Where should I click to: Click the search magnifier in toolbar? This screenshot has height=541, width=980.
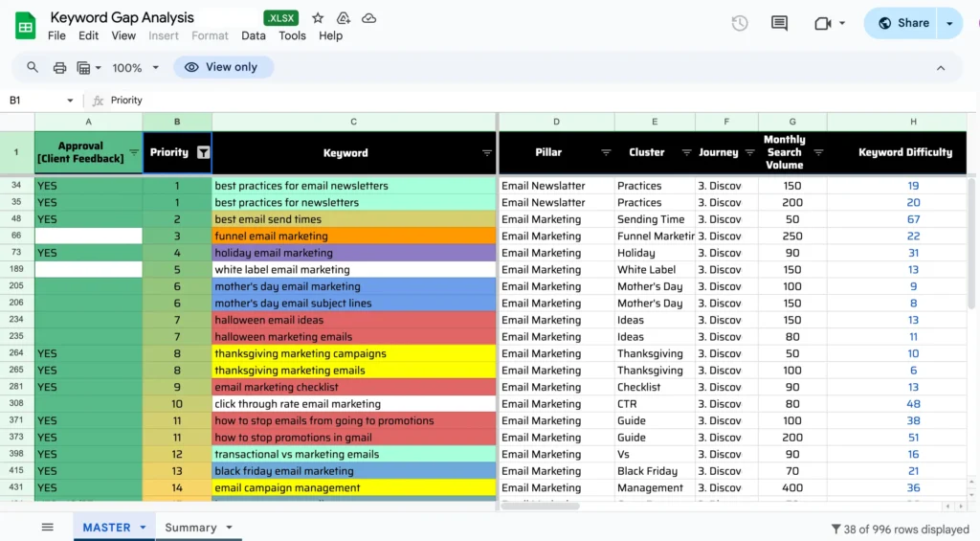33,67
